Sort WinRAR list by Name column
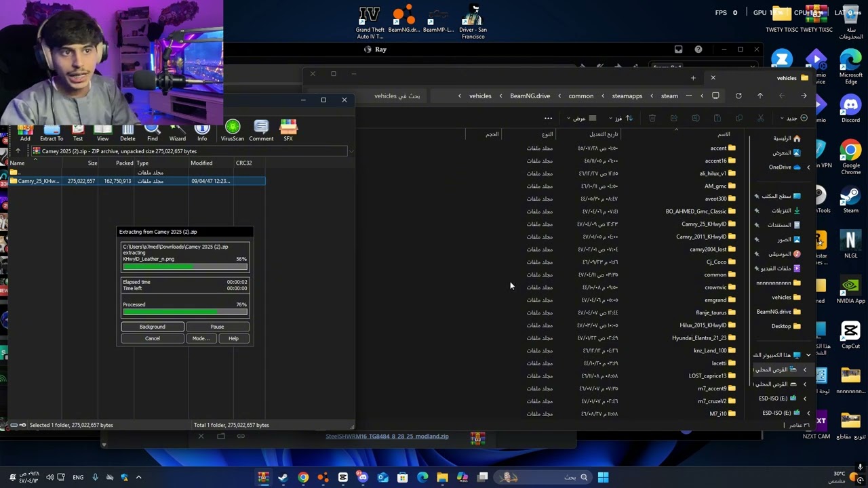The width and height of the screenshot is (868, 488). pos(35,163)
